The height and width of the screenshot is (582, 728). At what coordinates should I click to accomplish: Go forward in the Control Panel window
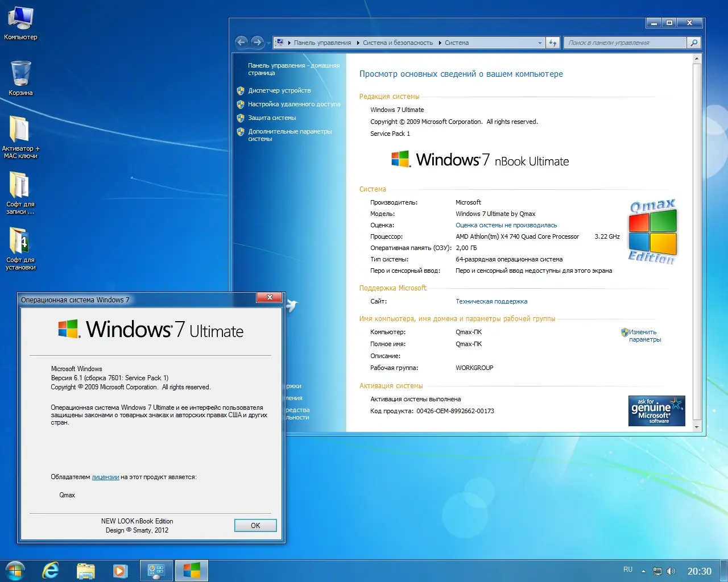point(257,42)
